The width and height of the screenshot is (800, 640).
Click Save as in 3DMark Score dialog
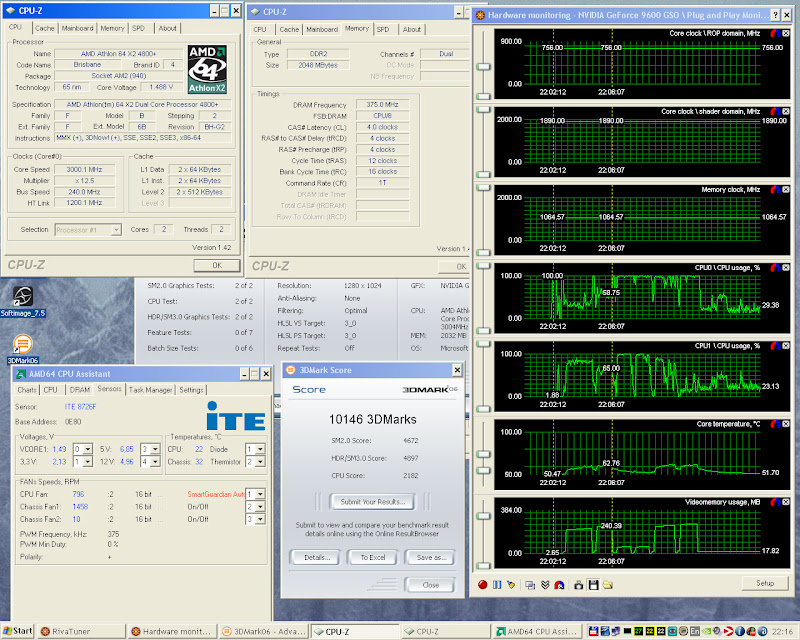coord(431,557)
